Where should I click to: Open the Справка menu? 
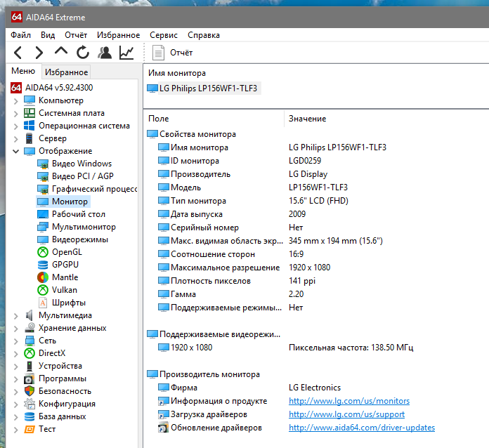click(x=204, y=35)
